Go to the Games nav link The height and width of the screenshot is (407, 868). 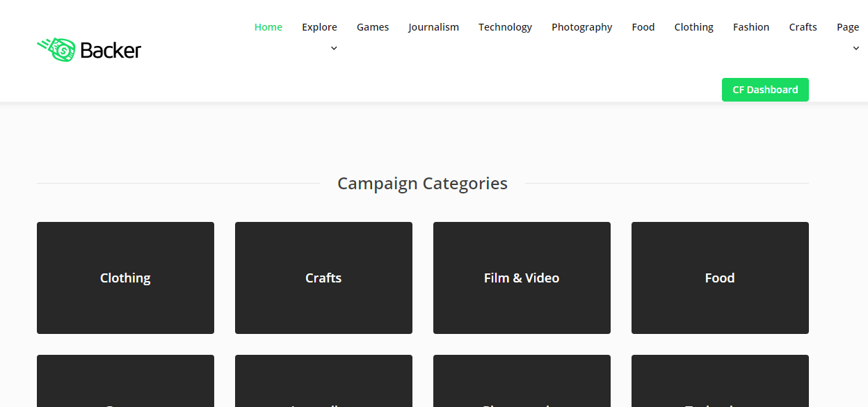(373, 27)
